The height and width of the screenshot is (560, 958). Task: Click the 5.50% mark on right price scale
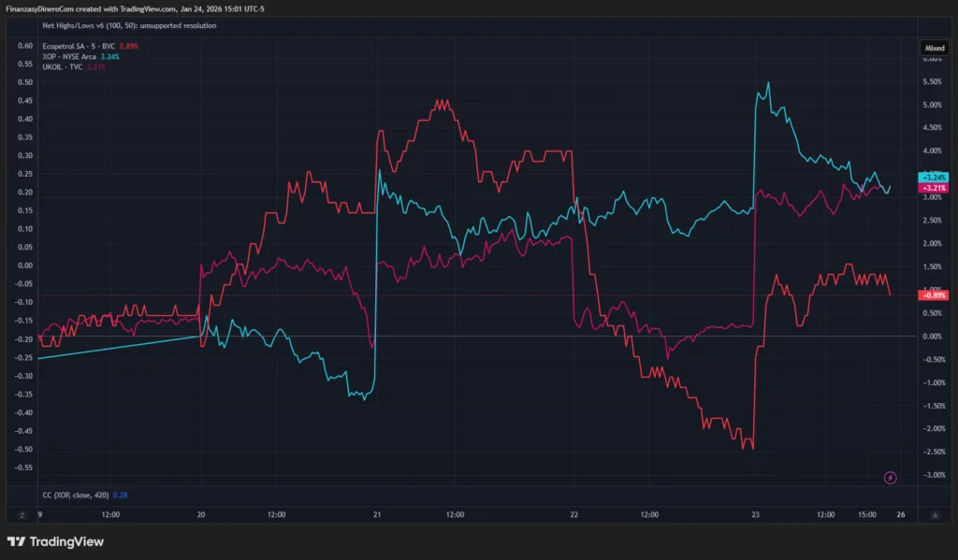point(933,81)
